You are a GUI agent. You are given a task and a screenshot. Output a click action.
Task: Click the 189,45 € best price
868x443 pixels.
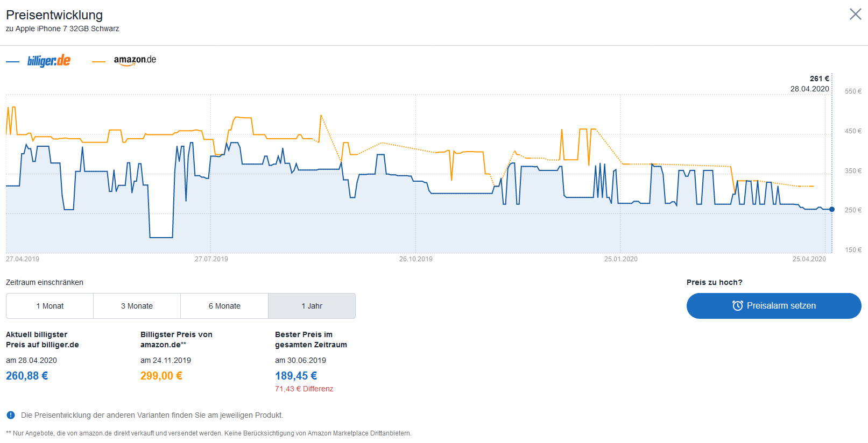[x=296, y=376]
